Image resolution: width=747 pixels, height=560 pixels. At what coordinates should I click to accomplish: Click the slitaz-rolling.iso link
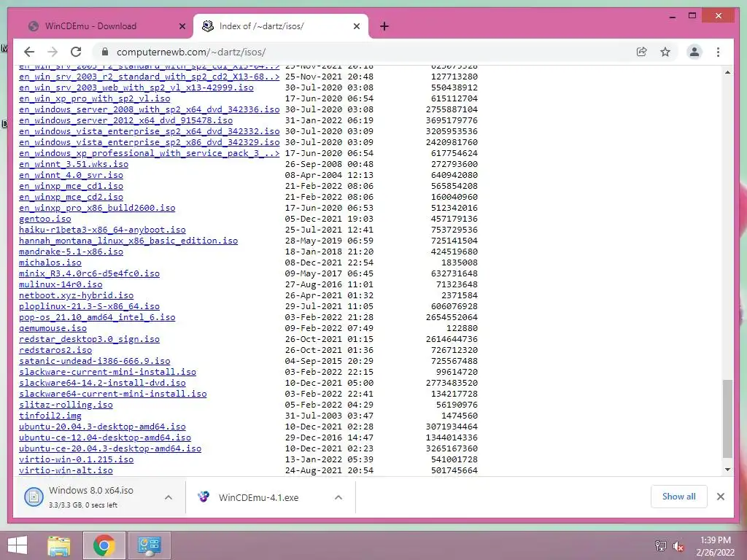(66, 405)
